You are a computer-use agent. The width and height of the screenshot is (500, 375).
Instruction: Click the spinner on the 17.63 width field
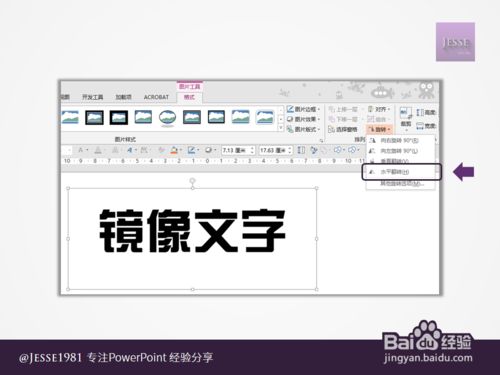pos(290,150)
